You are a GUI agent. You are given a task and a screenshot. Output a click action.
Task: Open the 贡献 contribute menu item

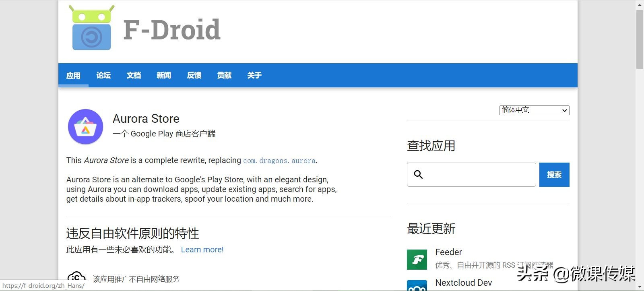pos(224,75)
